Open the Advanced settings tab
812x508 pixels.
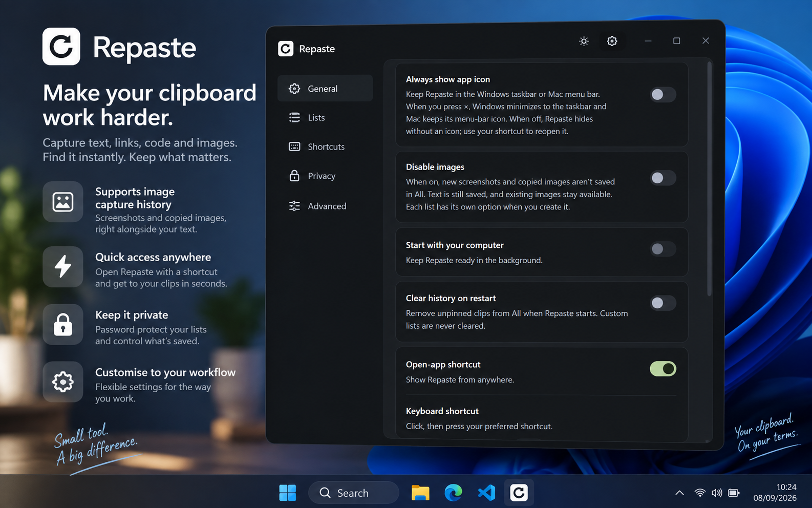point(325,206)
